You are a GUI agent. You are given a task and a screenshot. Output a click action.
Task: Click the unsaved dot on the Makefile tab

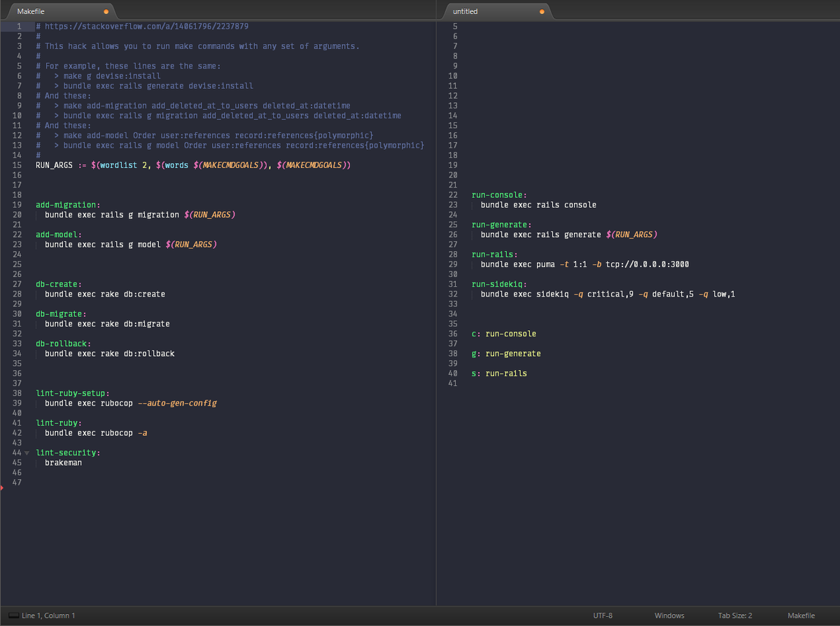click(x=106, y=12)
